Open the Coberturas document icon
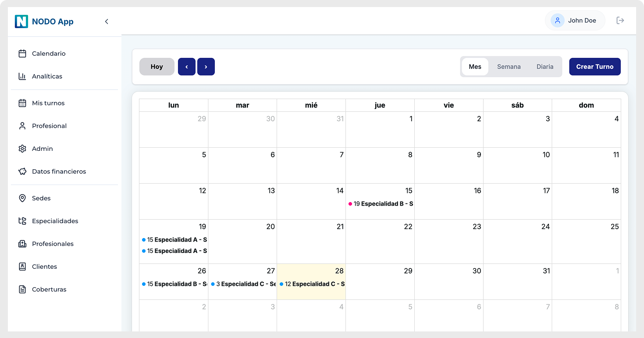644x338 pixels. coord(22,289)
